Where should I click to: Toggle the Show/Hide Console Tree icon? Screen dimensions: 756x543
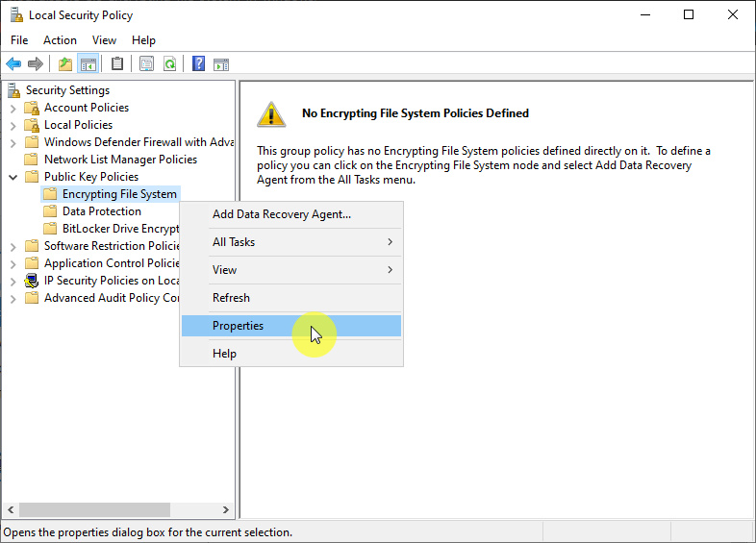tap(88, 64)
